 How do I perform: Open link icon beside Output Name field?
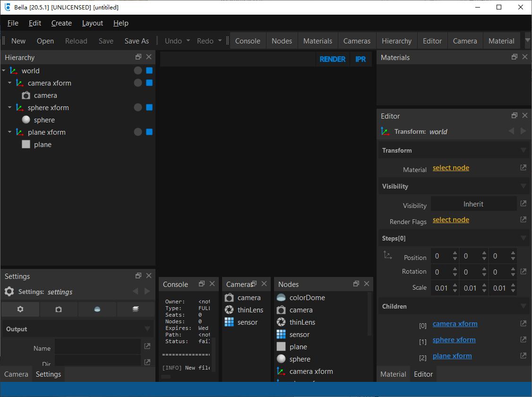147,346
